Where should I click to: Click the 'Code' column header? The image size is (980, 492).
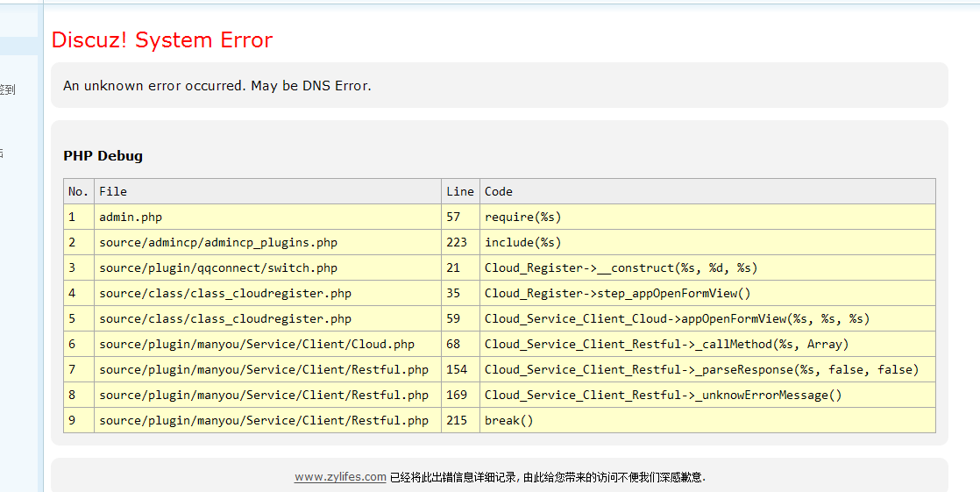click(x=707, y=191)
